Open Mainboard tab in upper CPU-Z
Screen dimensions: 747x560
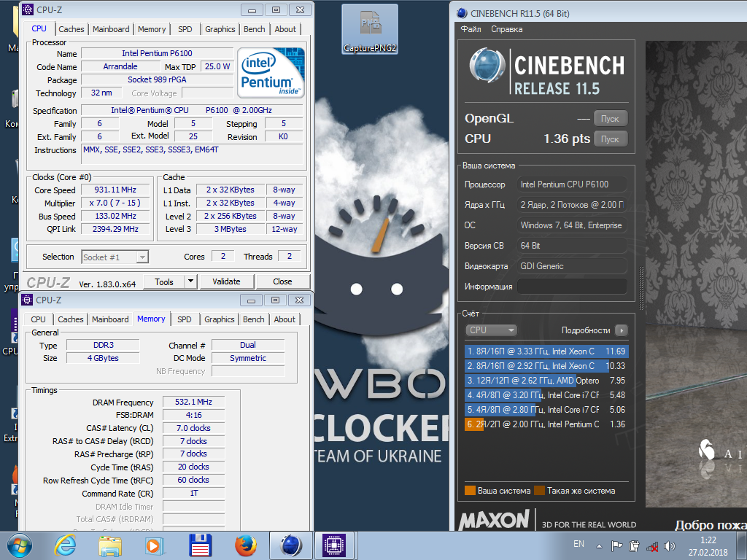pyautogui.click(x=111, y=29)
